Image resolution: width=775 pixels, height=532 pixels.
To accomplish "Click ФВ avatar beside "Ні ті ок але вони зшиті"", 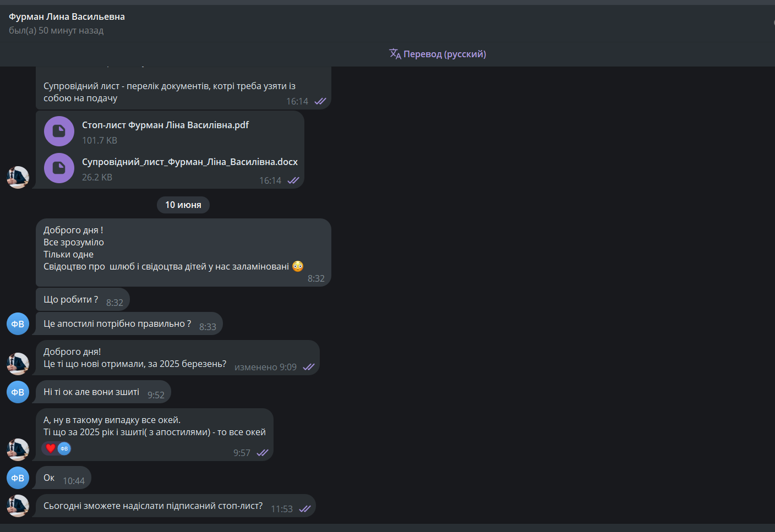I will 18,392.
